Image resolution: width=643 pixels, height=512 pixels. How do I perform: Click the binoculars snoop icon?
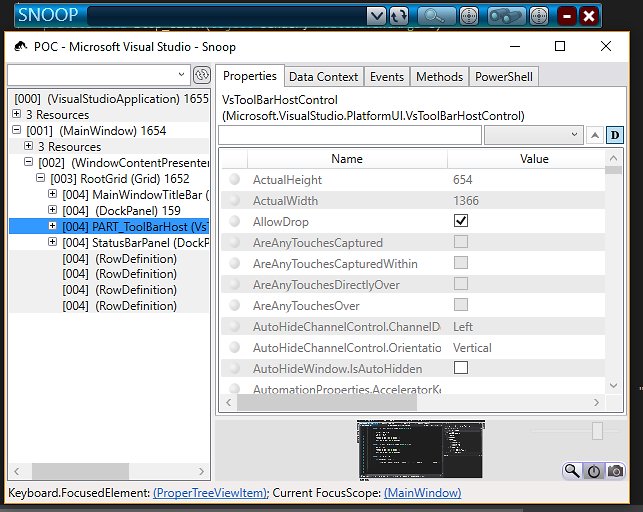[506, 16]
